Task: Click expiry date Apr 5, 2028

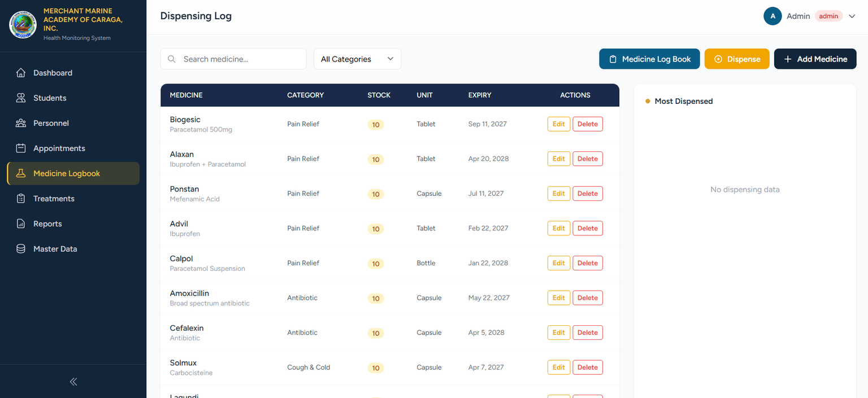Action: pos(487,333)
